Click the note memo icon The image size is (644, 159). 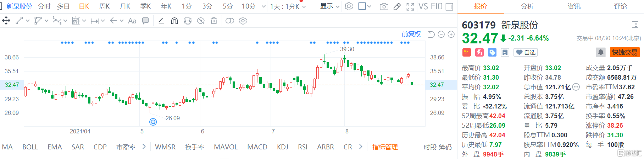(505, 52)
